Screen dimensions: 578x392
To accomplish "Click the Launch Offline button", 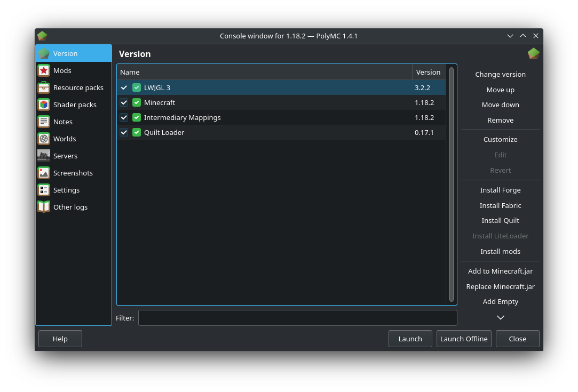I will [x=464, y=339].
